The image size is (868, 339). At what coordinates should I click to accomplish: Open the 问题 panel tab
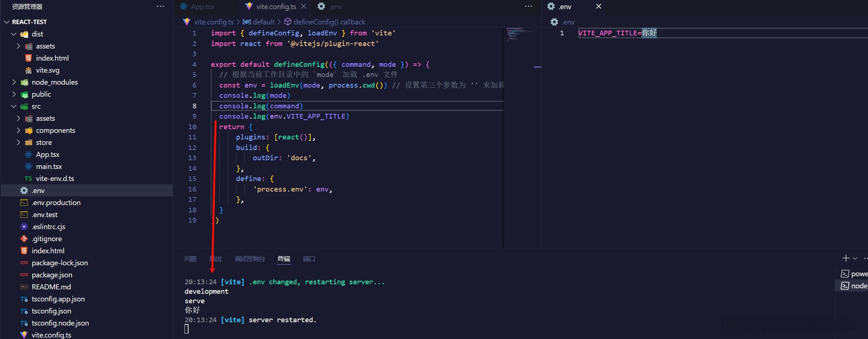click(190, 259)
